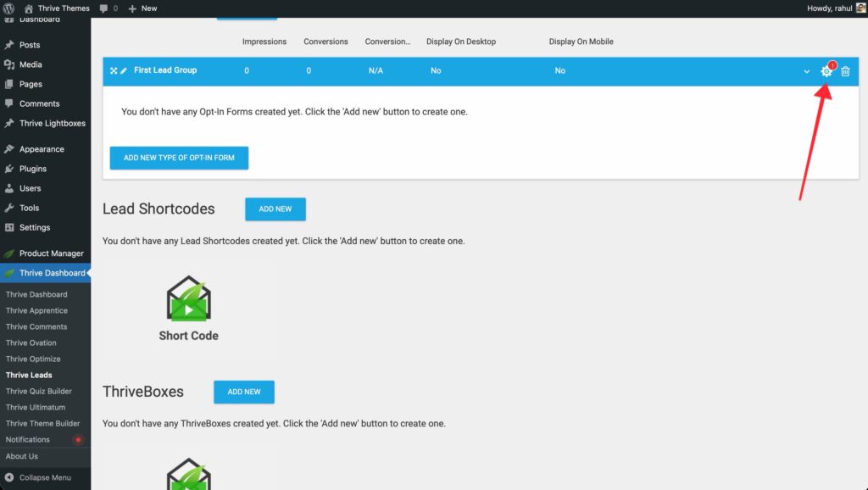
Task: Collapse the WordPress sidebar menu
Action: (x=38, y=477)
